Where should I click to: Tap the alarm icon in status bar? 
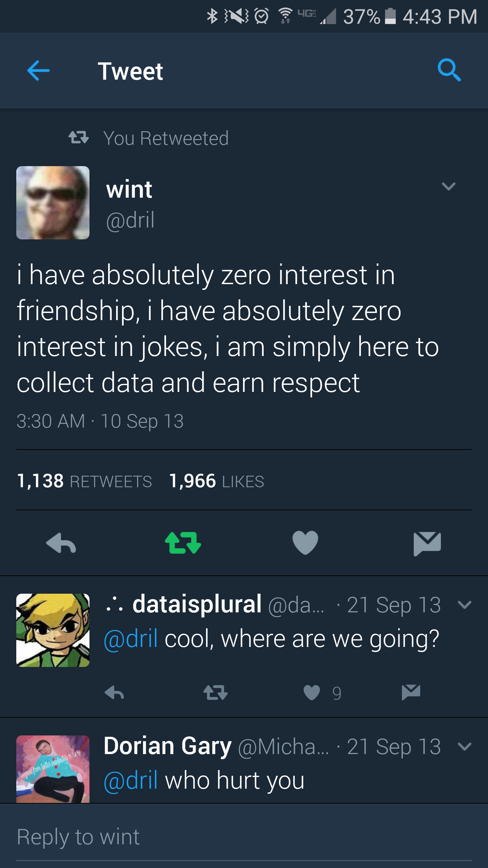(261, 16)
